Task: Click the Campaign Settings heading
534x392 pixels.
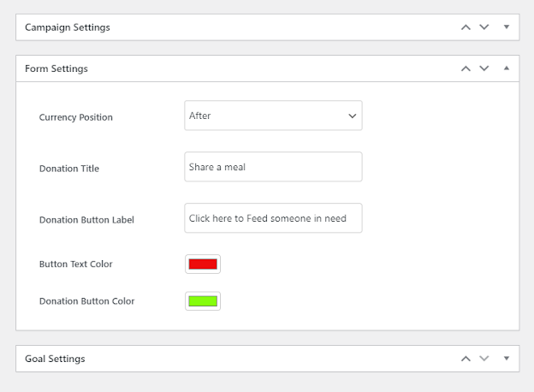Action: point(68,27)
